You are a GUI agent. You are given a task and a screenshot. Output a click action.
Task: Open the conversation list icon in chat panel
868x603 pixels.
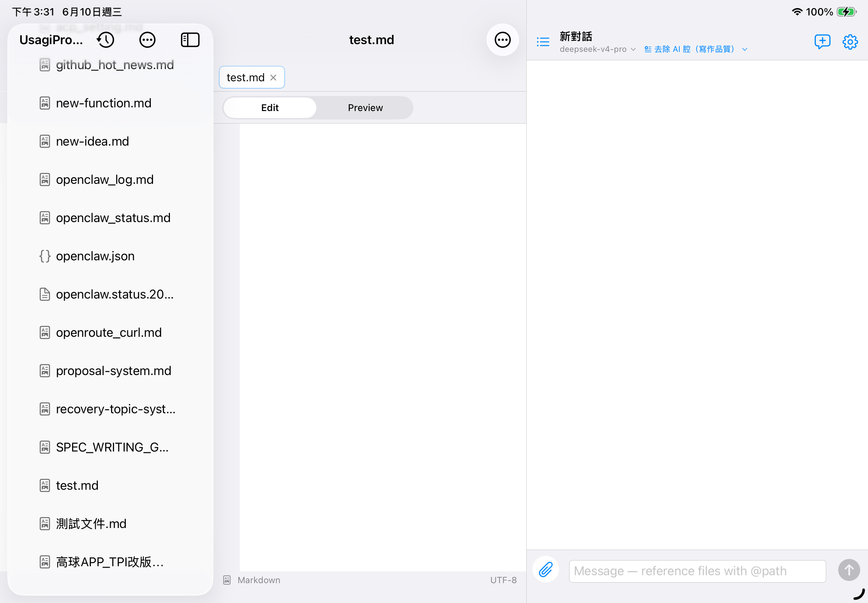pyautogui.click(x=543, y=42)
